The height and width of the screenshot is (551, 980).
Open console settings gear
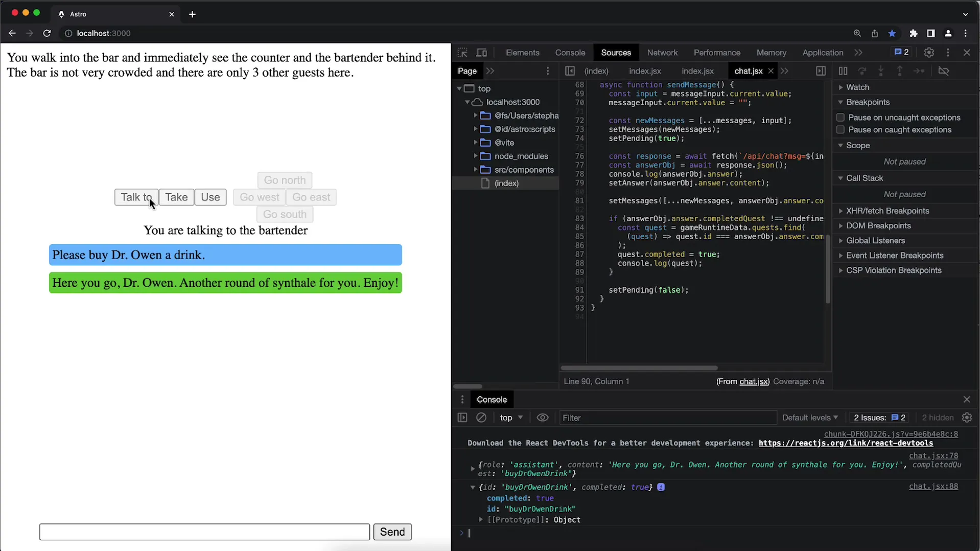pos(967,418)
